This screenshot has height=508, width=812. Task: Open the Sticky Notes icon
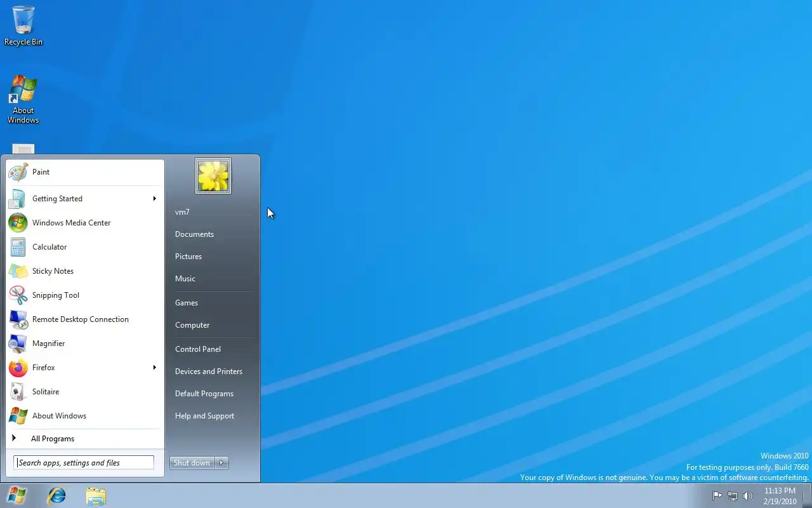[x=18, y=271]
